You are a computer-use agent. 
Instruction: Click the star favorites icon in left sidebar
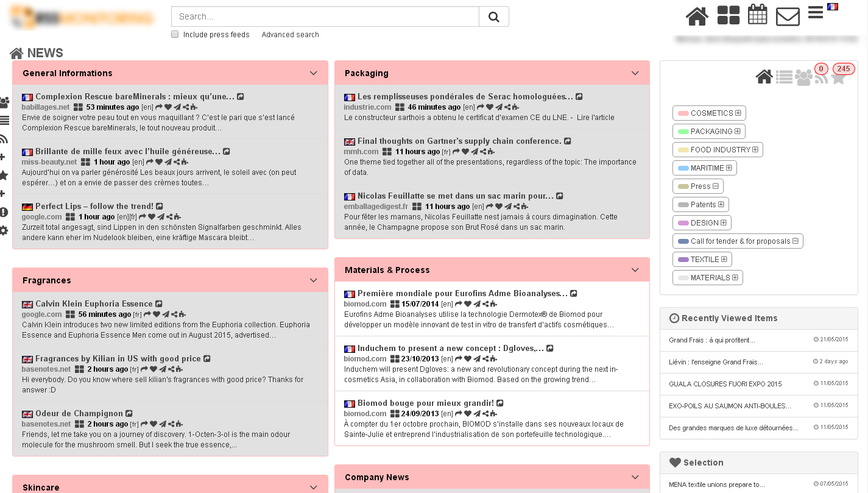(4, 176)
